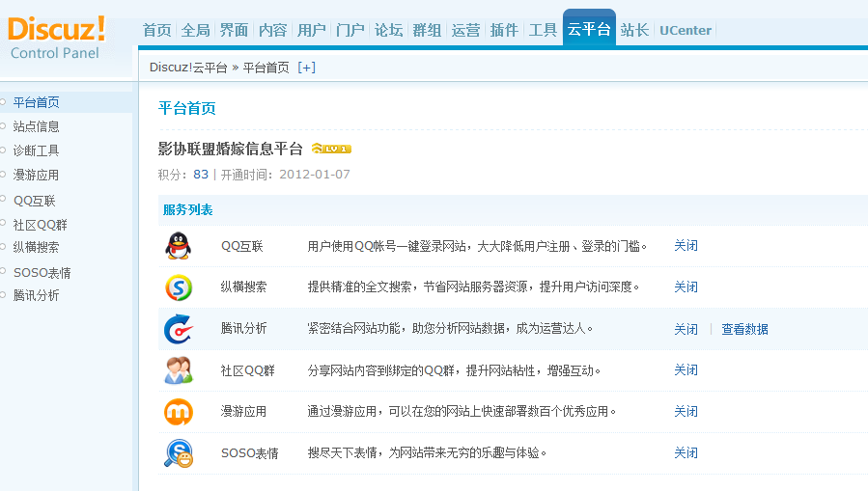Select 腾讯分析 in the sidebar
This screenshot has width=868, height=491.
(x=36, y=295)
